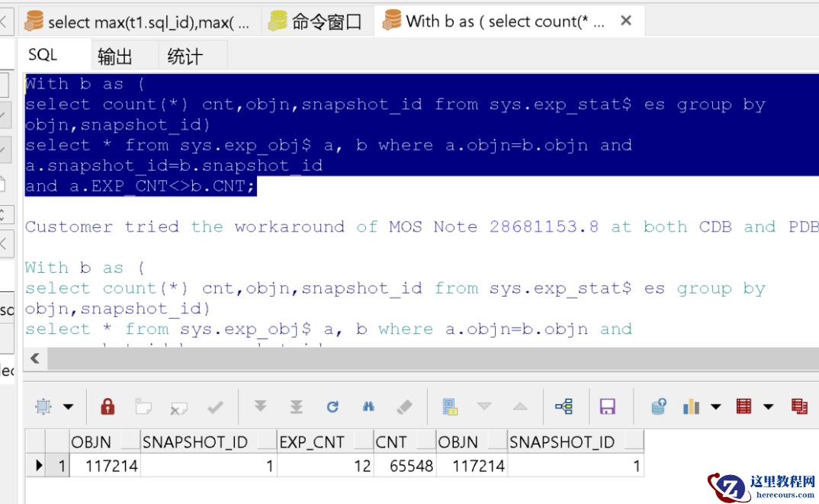The width and height of the screenshot is (819, 504).
Task: Click the fetch next page icon
Action: (260, 406)
